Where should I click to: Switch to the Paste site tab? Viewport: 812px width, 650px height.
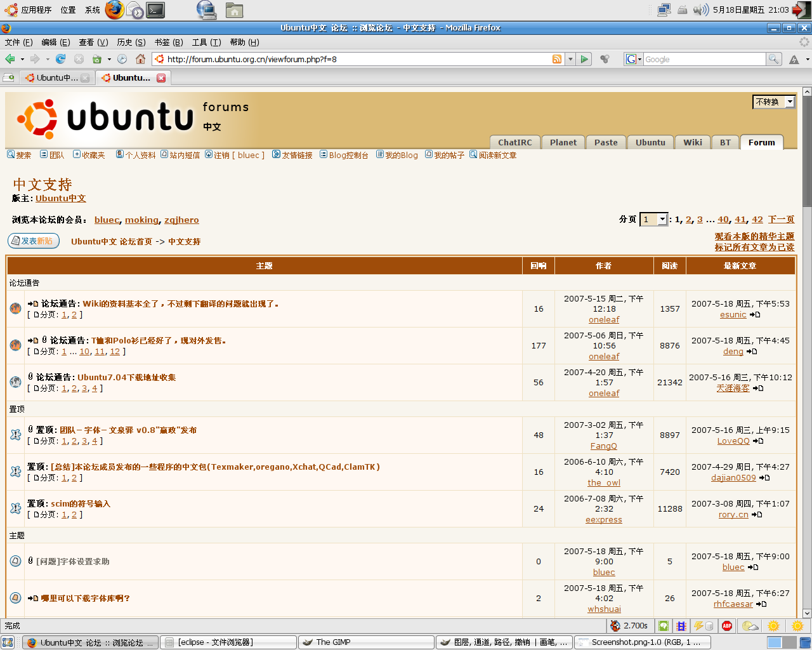(x=606, y=142)
